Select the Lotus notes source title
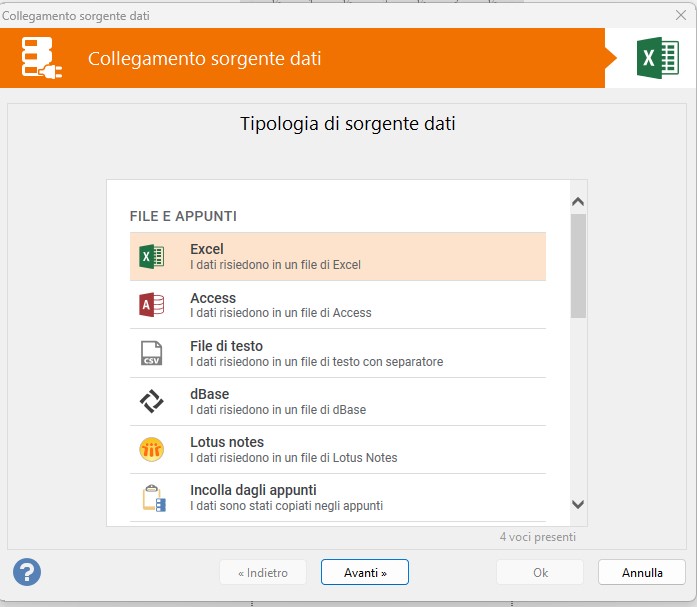697x607 pixels. [227, 442]
